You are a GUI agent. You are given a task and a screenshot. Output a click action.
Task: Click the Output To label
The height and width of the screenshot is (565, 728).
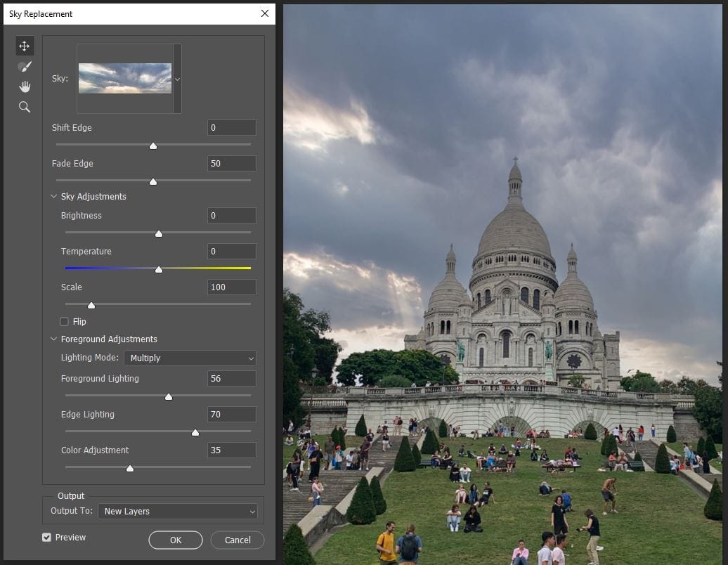tap(72, 511)
